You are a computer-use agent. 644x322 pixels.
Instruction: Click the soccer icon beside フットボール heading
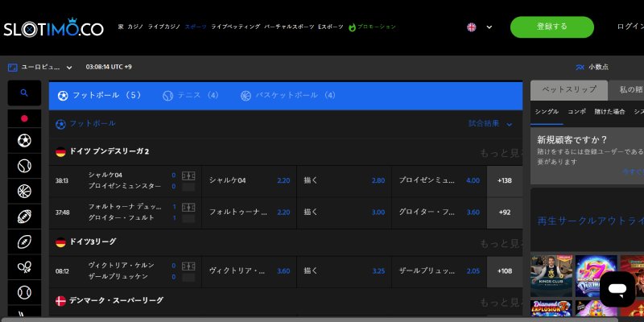pyautogui.click(x=60, y=124)
